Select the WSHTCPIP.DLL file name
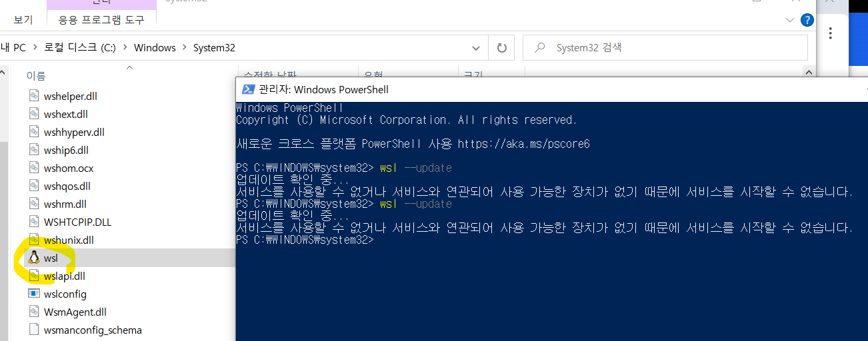The image size is (868, 341). (78, 222)
